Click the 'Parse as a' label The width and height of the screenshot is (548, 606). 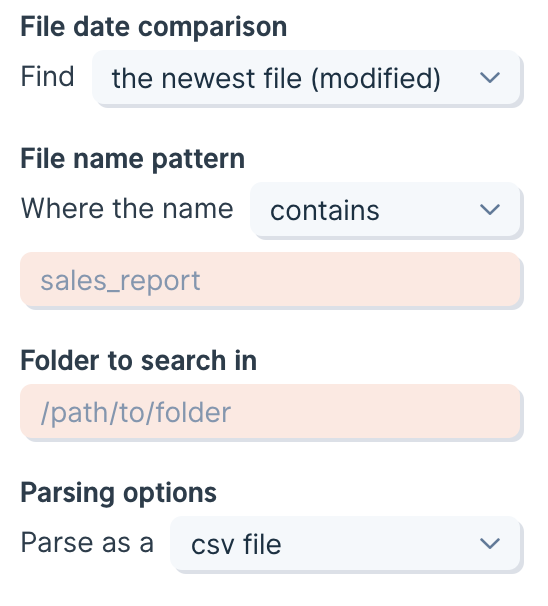[87, 543]
